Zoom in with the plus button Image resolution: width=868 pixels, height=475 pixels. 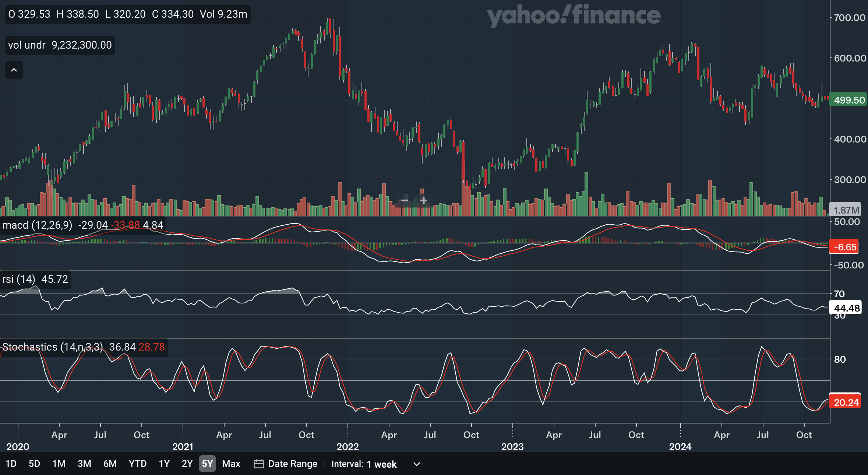tap(424, 201)
